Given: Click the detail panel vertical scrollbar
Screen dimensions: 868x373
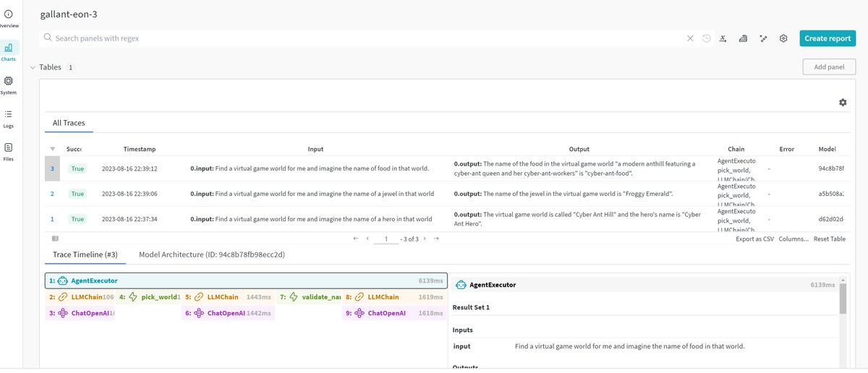Looking at the screenshot, I should [x=843, y=299].
